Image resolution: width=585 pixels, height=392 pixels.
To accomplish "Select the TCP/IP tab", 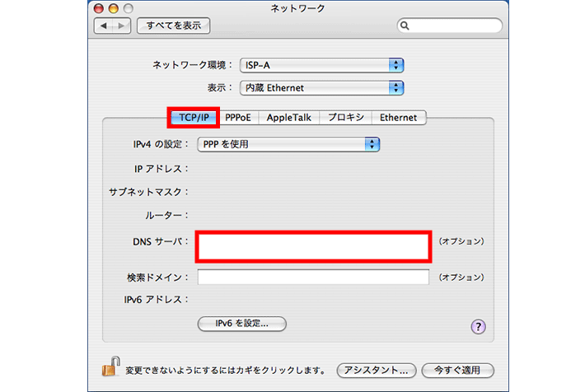I will coord(194,118).
